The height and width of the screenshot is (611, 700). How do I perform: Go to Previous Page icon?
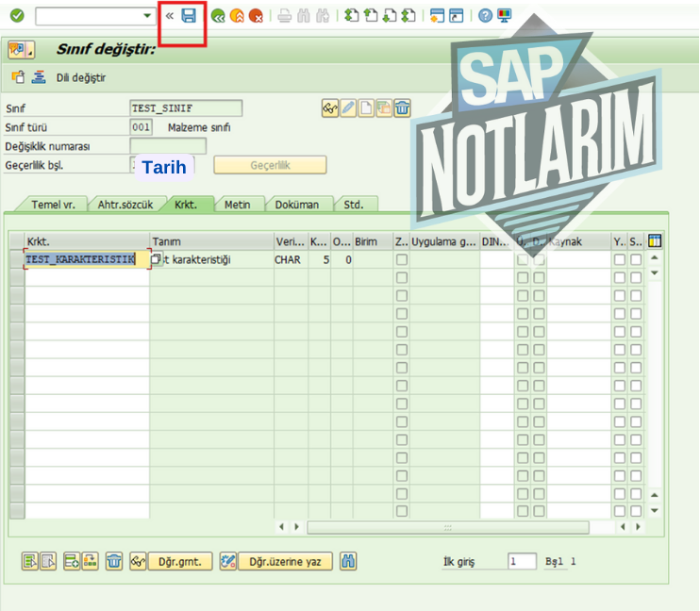coord(371,16)
